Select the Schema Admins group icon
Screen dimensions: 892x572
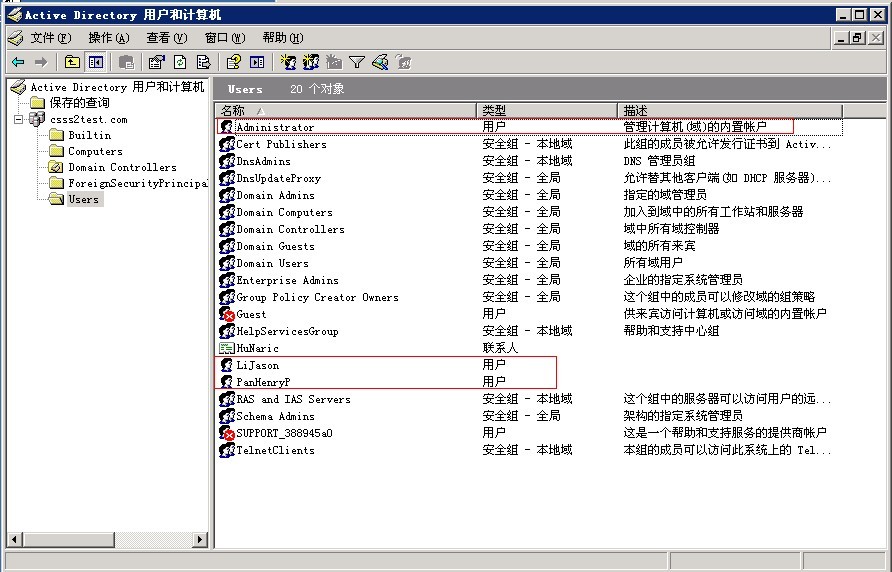[x=226, y=416]
